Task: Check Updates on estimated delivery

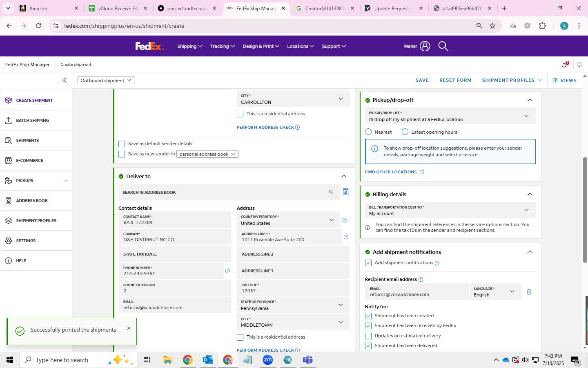Action: (x=368, y=336)
